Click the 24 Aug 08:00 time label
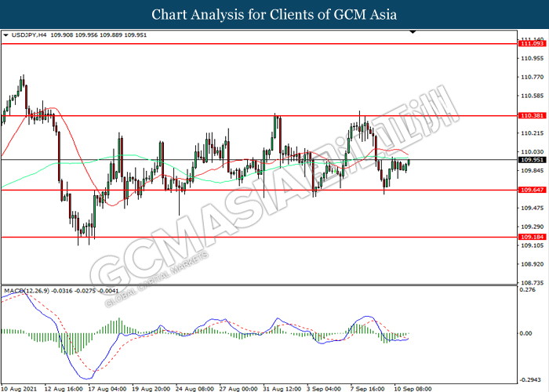Image resolution: width=549 pixels, height=392 pixels. point(195,389)
